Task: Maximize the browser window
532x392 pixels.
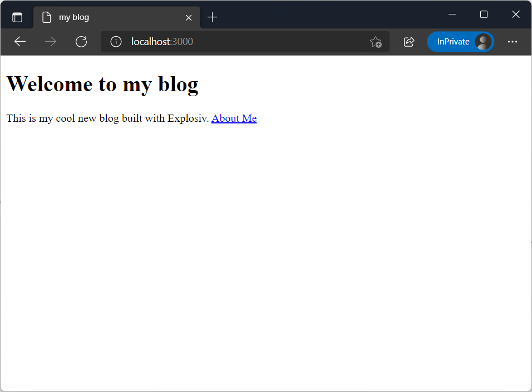Action: point(484,14)
